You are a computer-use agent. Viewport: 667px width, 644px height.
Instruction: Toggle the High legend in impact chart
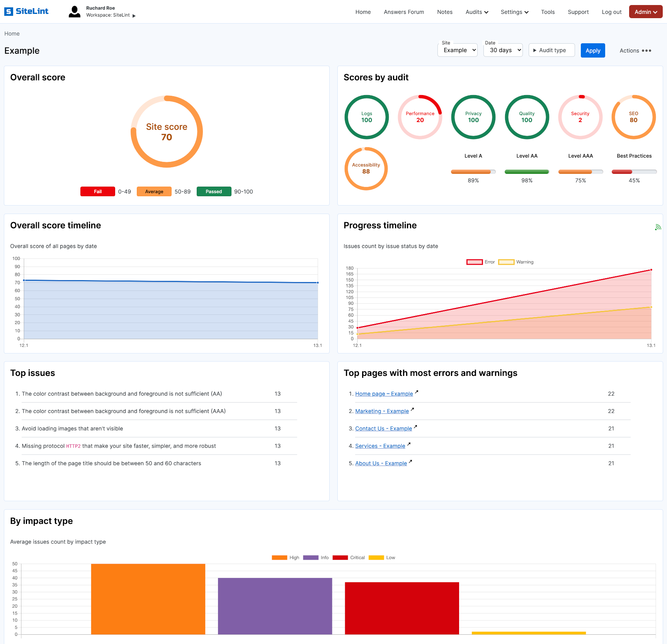(x=285, y=557)
